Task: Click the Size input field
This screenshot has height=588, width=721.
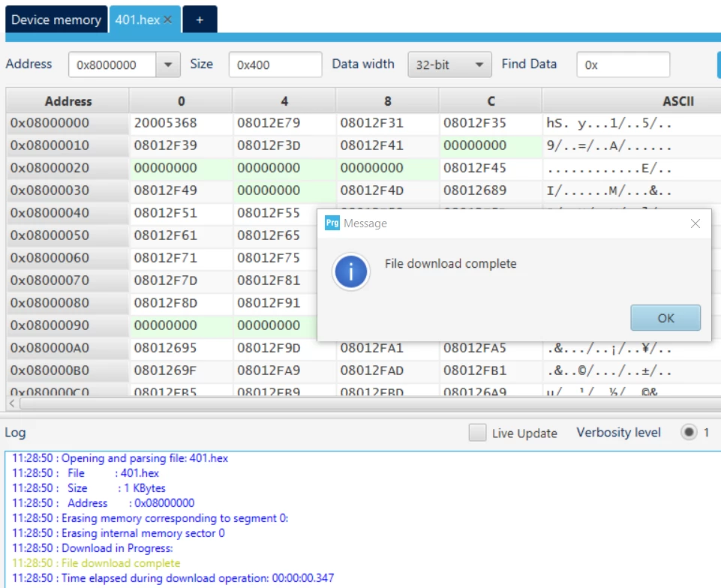Action: click(275, 64)
